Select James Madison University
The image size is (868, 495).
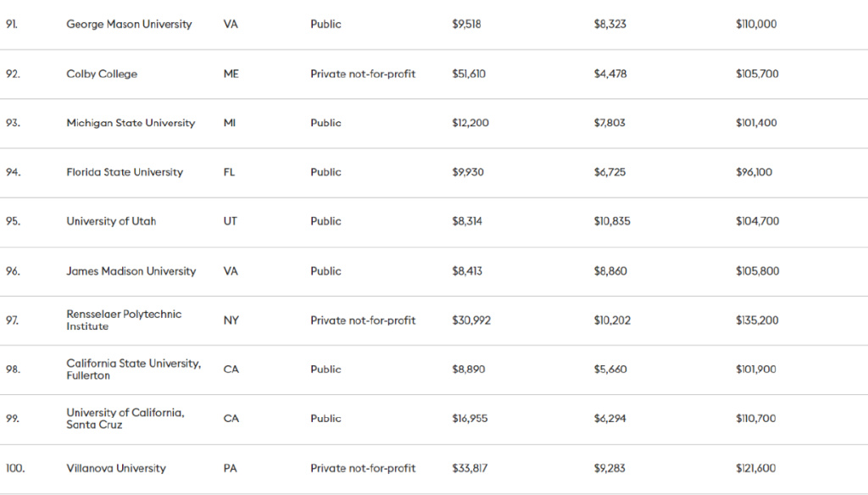coord(131,271)
